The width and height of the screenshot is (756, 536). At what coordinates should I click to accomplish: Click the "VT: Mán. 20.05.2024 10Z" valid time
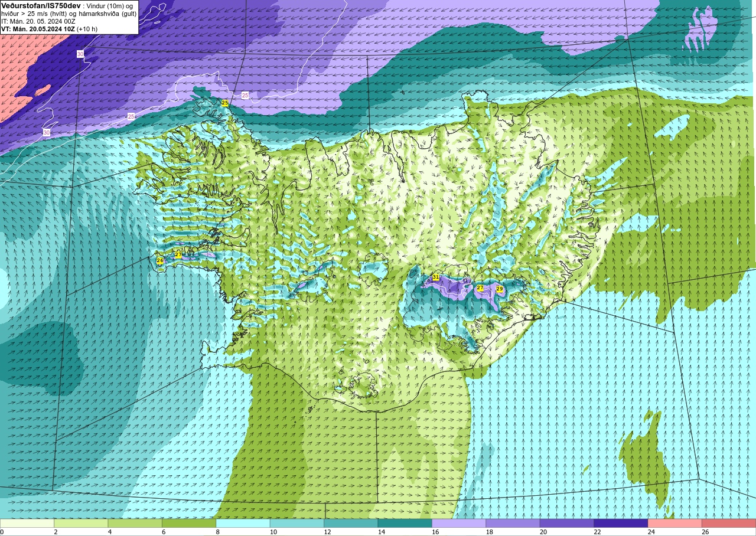(38, 29)
